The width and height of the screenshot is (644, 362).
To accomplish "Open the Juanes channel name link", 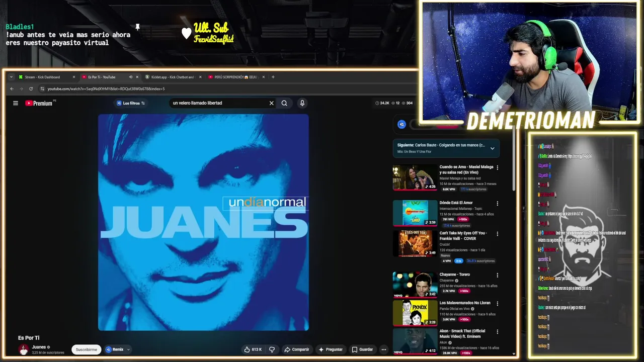I will 39,347.
